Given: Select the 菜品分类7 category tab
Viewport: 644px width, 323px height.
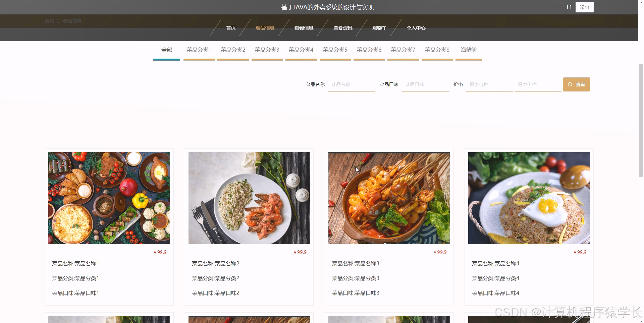Looking at the screenshot, I should 403,50.
